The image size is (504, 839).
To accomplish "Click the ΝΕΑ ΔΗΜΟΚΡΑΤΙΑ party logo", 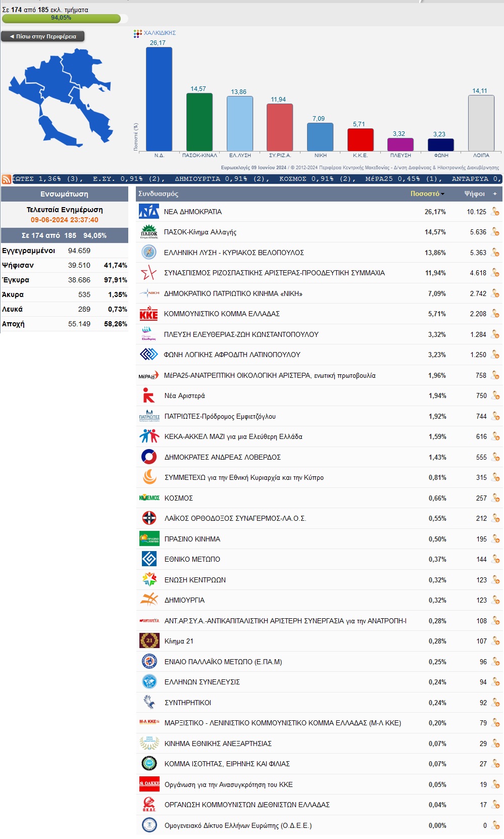I will click(x=149, y=212).
